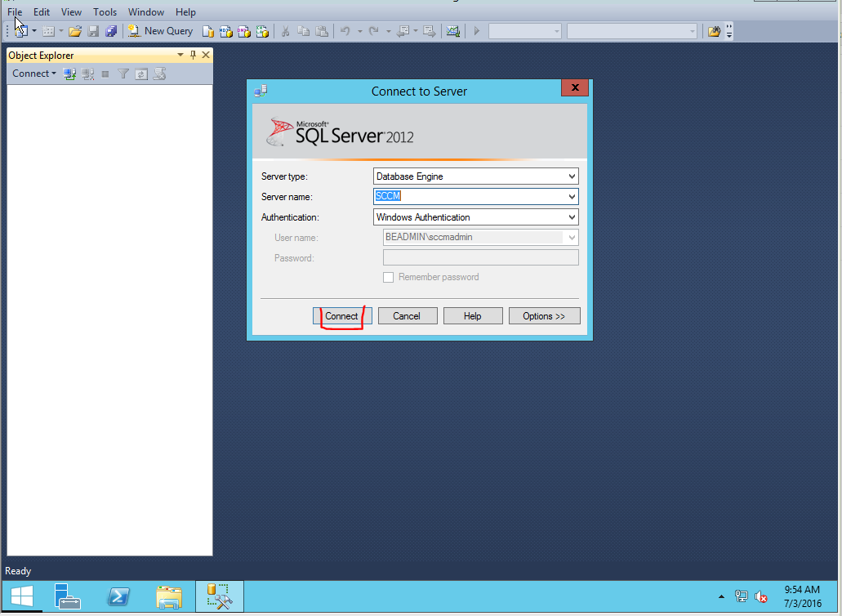
Task: Open PowerShell from taskbar
Action: 118,596
